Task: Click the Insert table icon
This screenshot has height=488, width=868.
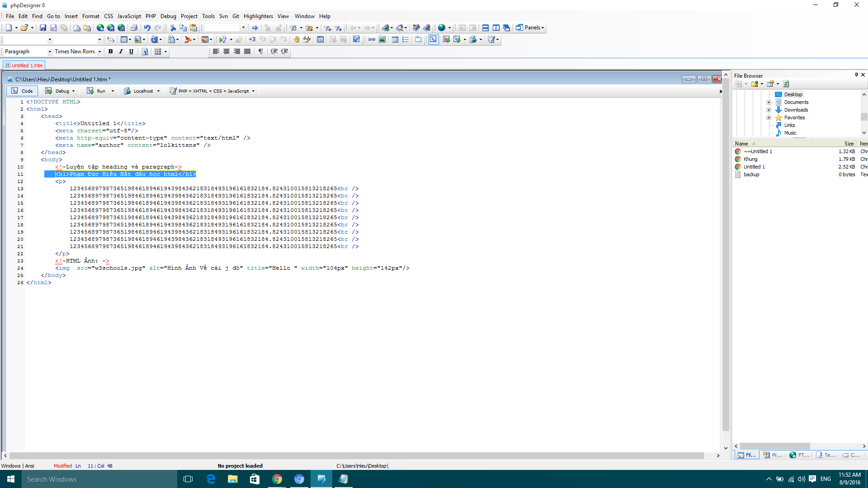Action: pyautogui.click(x=395, y=40)
